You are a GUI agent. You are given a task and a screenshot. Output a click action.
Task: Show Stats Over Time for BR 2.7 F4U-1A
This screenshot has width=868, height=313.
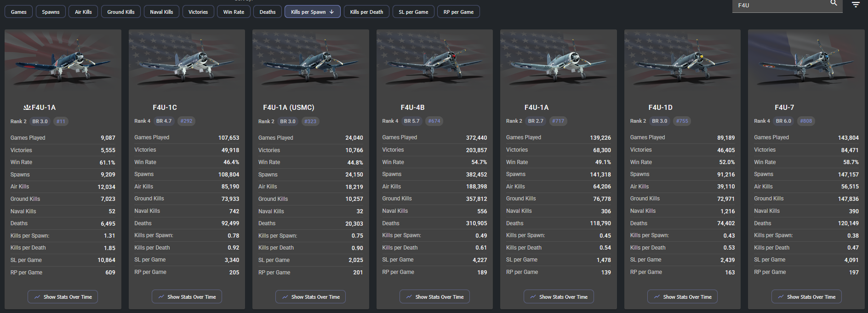559,297
